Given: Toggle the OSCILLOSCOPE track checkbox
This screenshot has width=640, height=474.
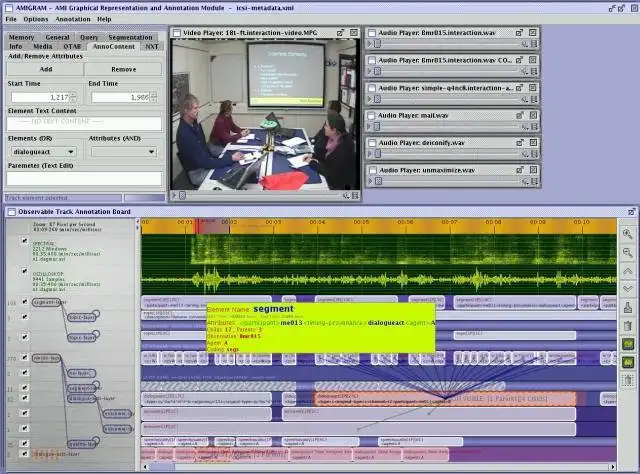Looking at the screenshot, I should coord(24,271).
